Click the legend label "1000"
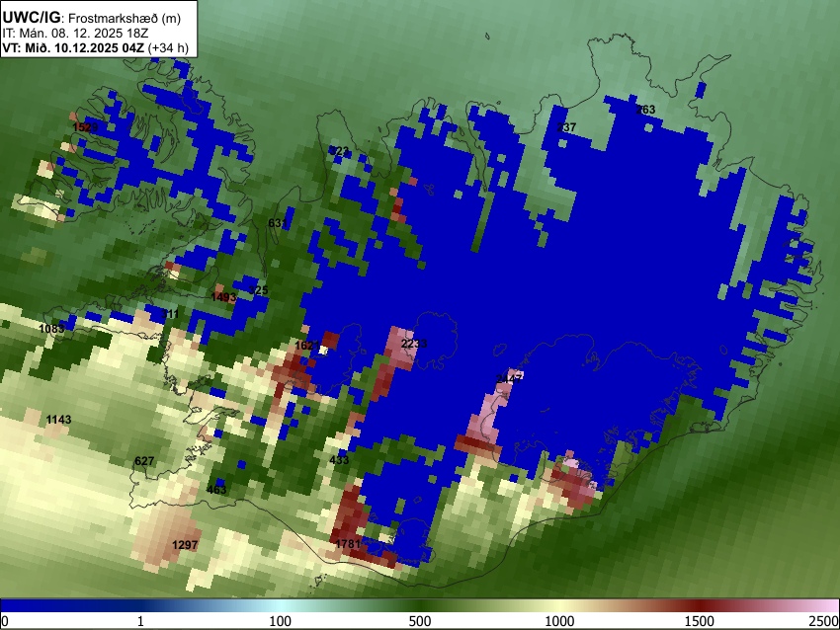The height and width of the screenshot is (630, 840). point(559,621)
